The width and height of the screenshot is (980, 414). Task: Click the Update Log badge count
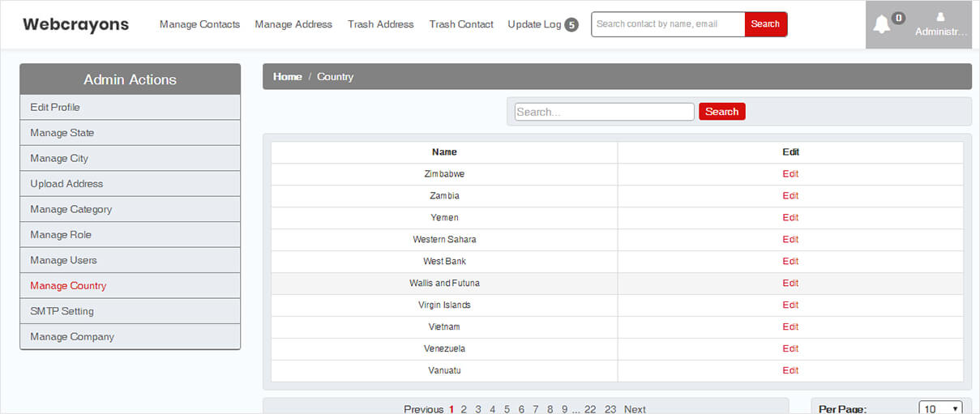click(571, 24)
